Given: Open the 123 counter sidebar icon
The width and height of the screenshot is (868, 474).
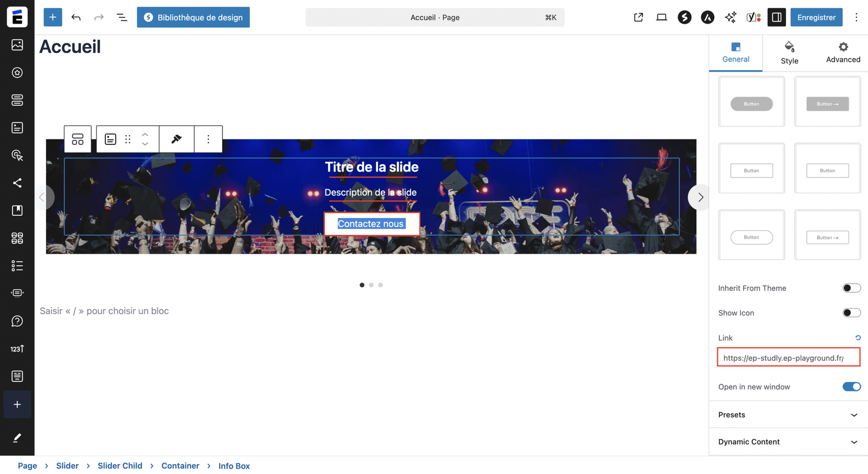Looking at the screenshot, I should pos(17,349).
